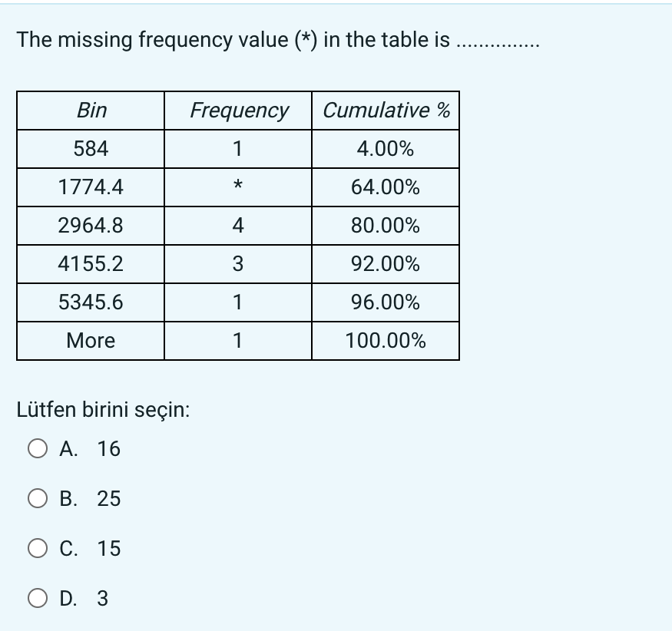Select the table cell containing 1774.4
This screenshot has width=672, height=631.
(89, 187)
